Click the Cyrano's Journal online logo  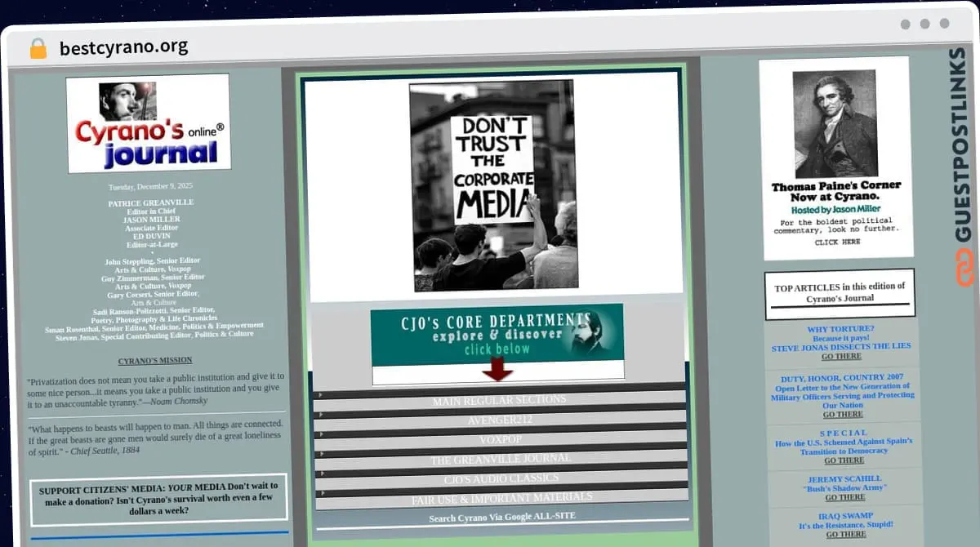click(x=148, y=123)
